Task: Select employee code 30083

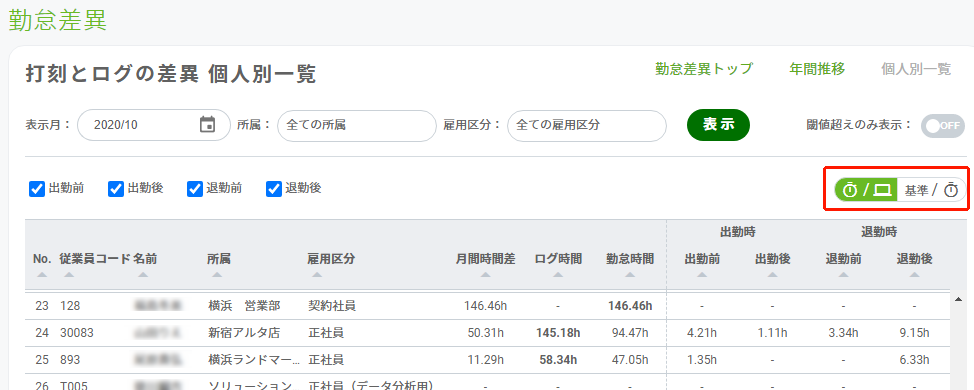Action: click(x=76, y=333)
